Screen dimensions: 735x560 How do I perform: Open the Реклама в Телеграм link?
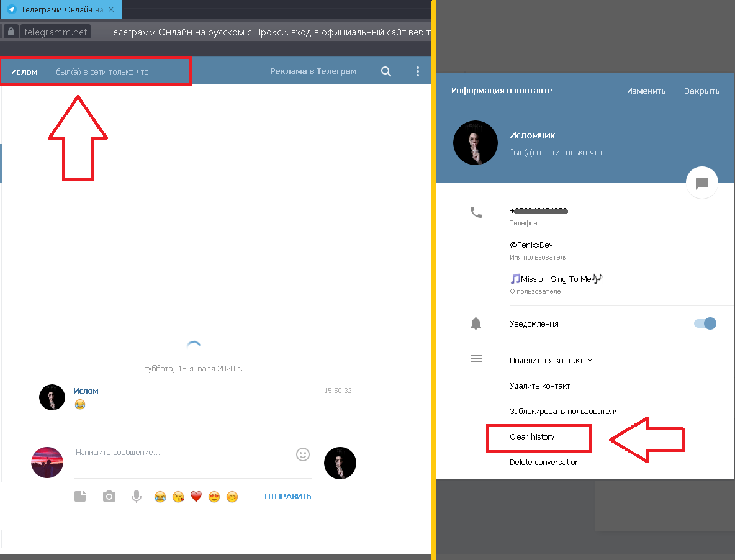point(313,71)
